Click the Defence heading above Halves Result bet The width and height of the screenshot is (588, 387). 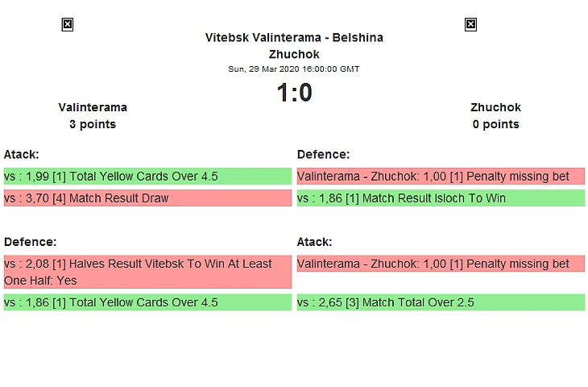[x=30, y=241]
